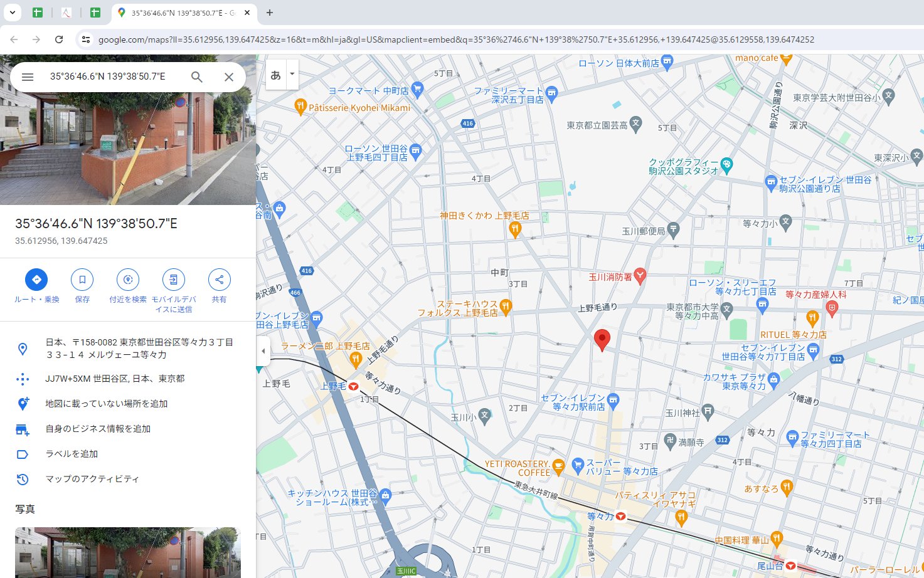
Task: Open a new browser tab
Action: [270, 13]
